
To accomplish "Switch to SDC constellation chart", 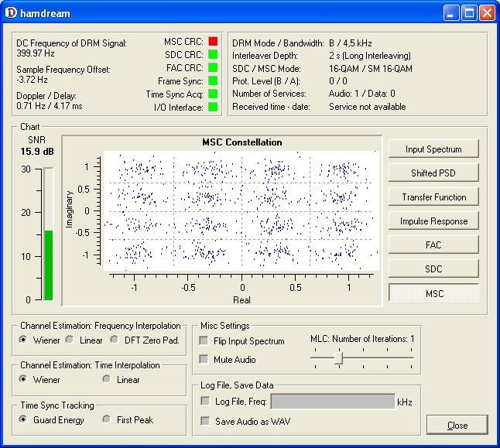I will coord(433,268).
